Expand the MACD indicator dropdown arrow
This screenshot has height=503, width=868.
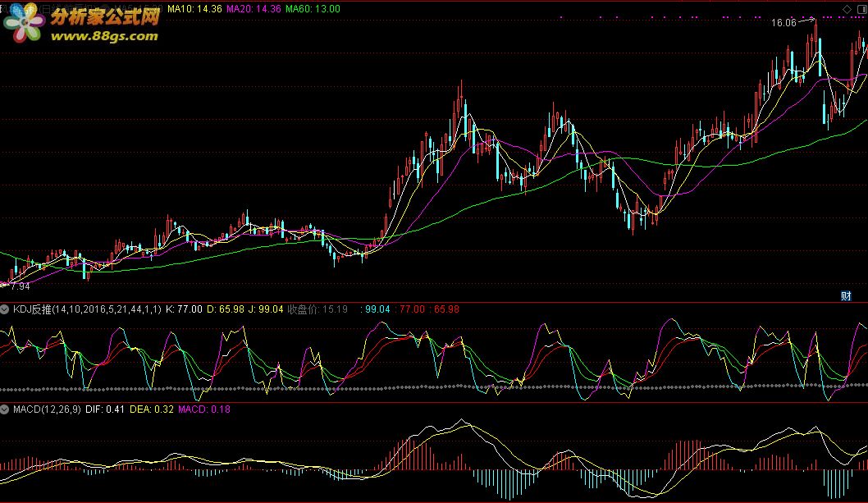[4, 409]
